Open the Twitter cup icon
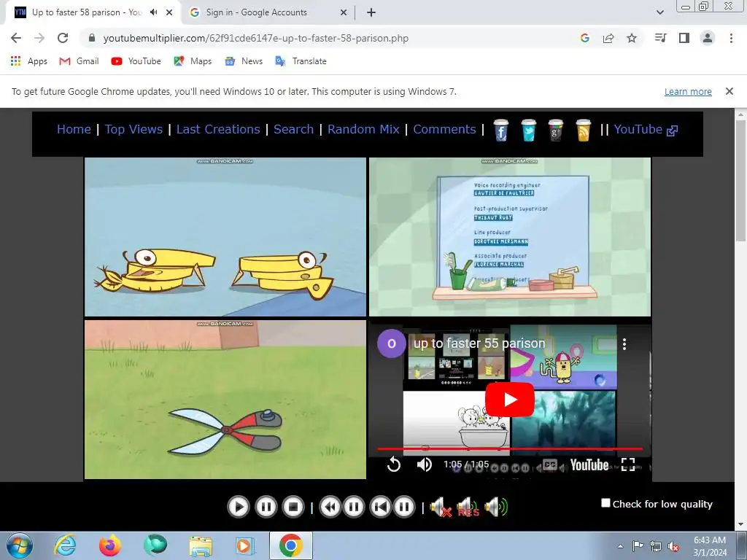747x560 pixels. [528, 130]
